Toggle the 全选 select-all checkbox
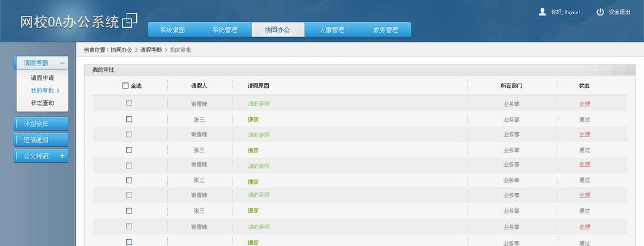 click(125, 86)
